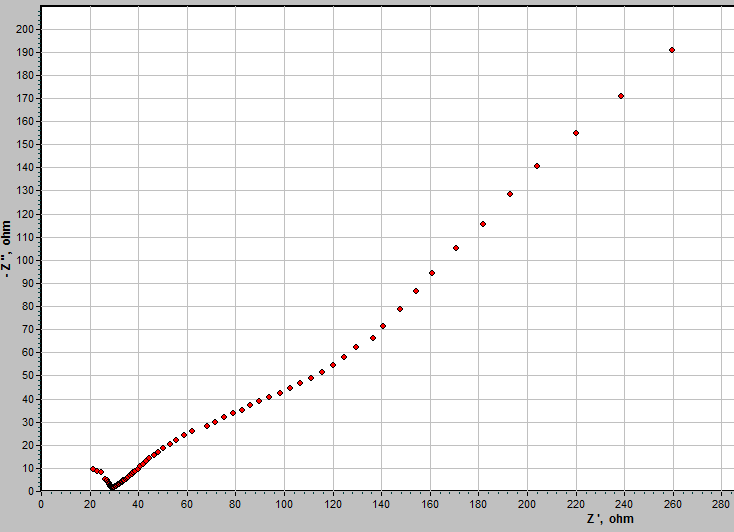This screenshot has width=734, height=532.
Task: Select the data point near Z' 238 ohm
Action: coord(621,96)
